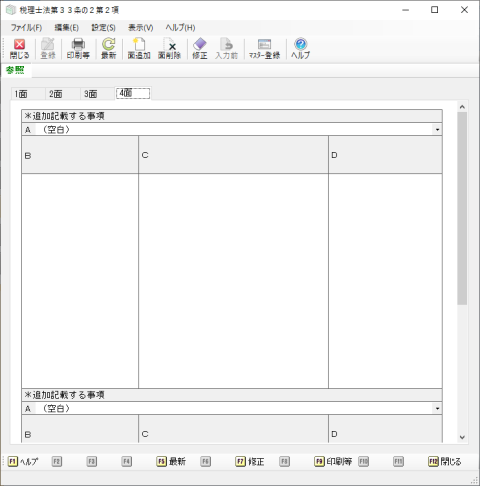Click the F9 印刷等 function key button

click(x=333, y=461)
